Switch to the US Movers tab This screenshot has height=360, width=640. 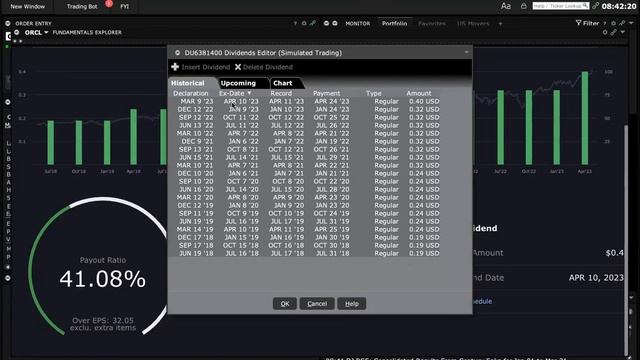tap(473, 24)
